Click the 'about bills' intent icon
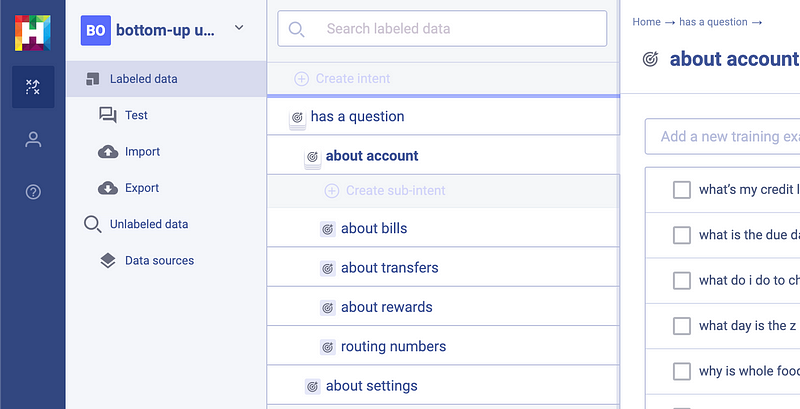The image size is (800, 409). tap(327, 229)
